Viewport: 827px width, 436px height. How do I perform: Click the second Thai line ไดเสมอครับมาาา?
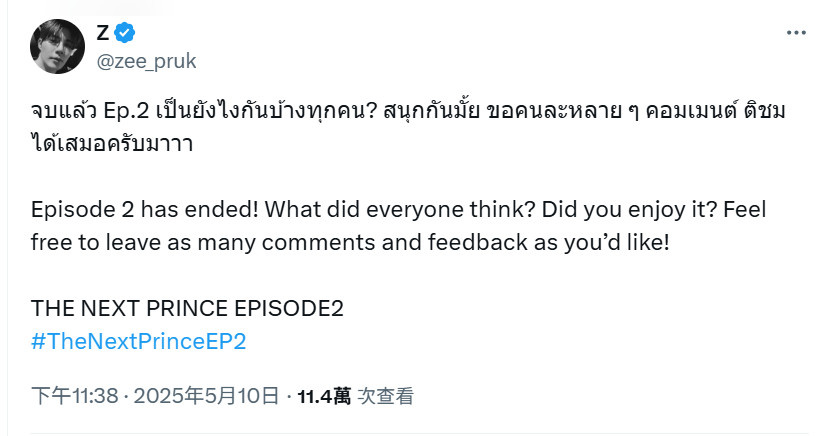pos(112,143)
